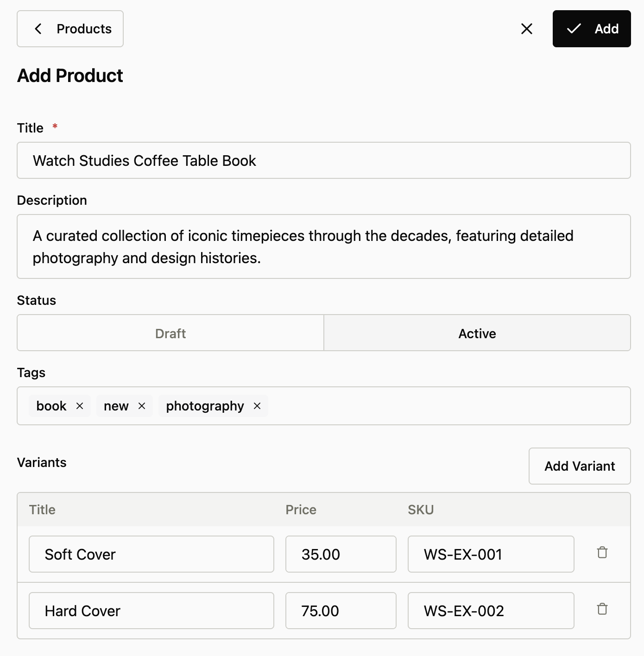Viewport: 644px width, 656px height.
Task: Edit the Hard Cover variant title
Action: [151, 611]
